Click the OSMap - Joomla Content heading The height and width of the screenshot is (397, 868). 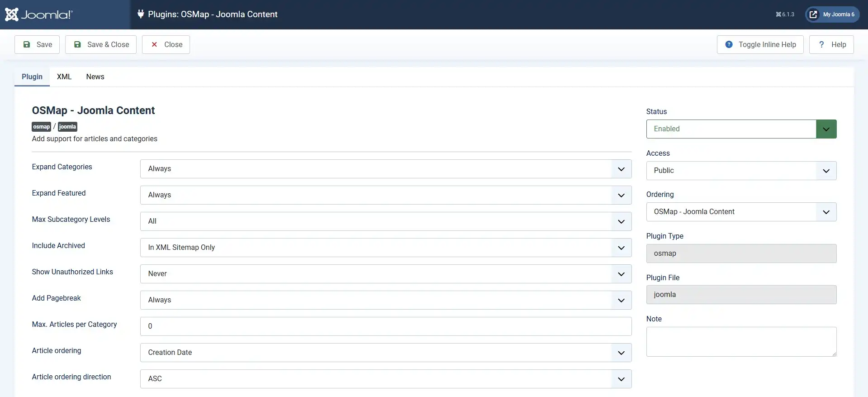point(93,110)
